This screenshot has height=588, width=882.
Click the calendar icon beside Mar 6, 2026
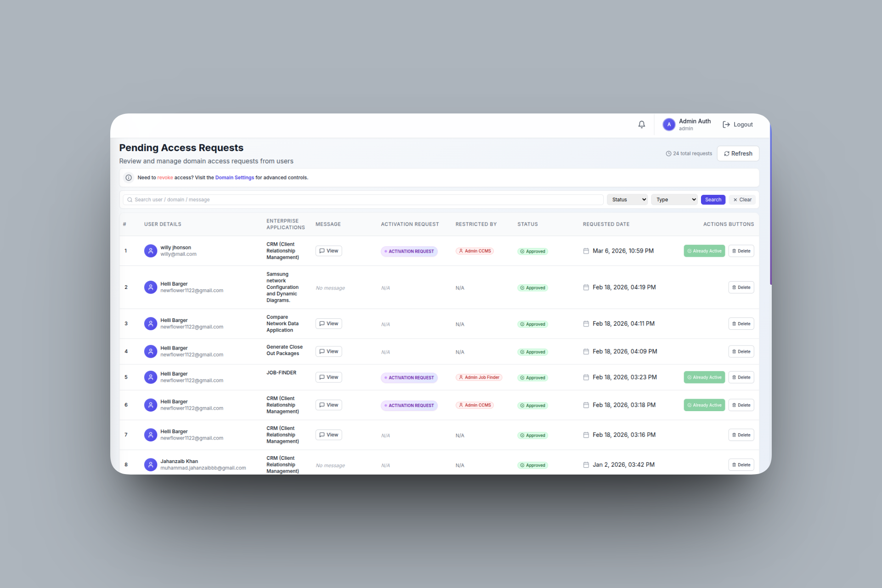pyautogui.click(x=586, y=251)
